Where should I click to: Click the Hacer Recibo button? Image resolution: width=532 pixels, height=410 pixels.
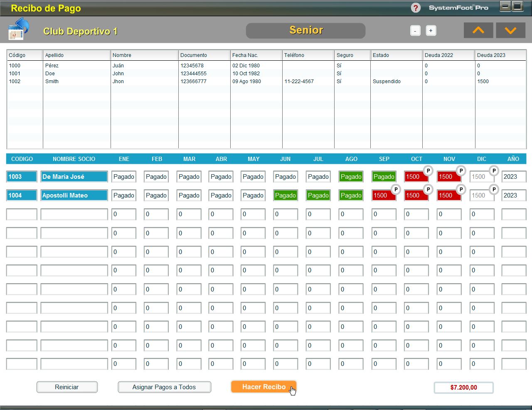click(x=264, y=387)
